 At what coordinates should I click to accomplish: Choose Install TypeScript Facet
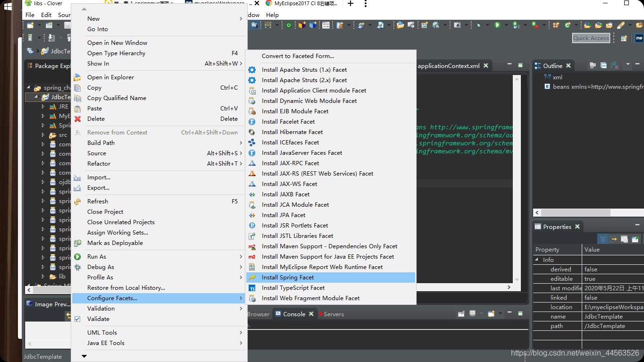(330, 288)
